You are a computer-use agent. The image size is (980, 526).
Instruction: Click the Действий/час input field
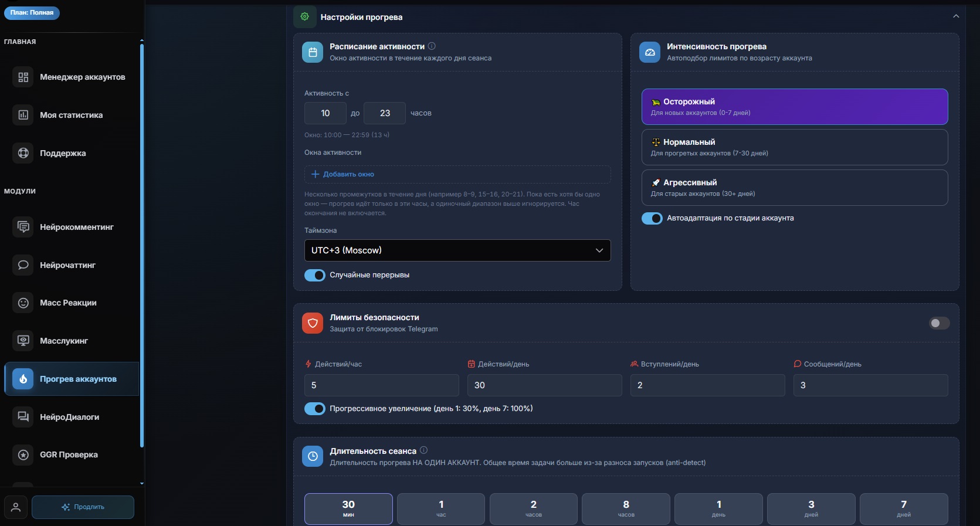[x=382, y=385]
